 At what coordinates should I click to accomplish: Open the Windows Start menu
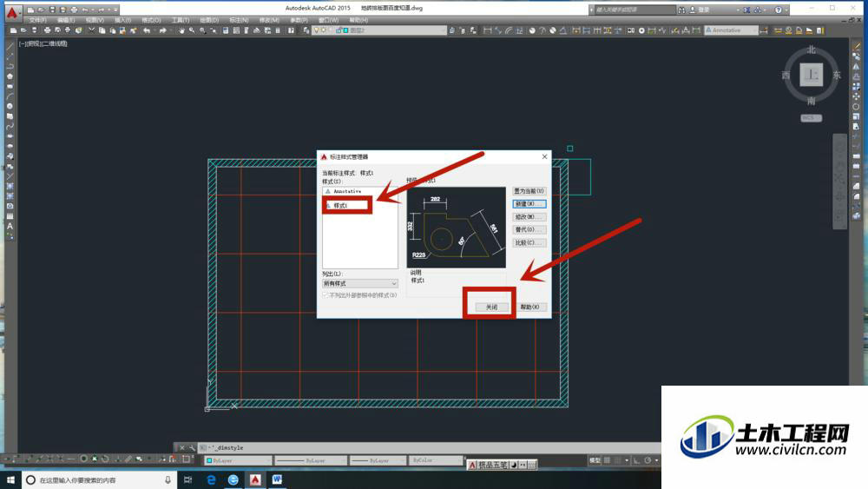tap(10, 479)
